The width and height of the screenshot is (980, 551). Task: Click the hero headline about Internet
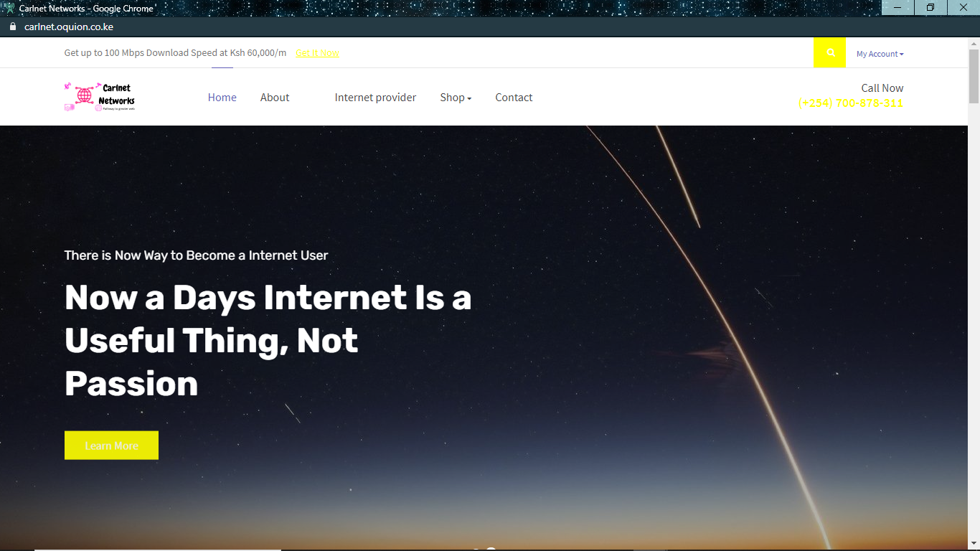[268, 340]
